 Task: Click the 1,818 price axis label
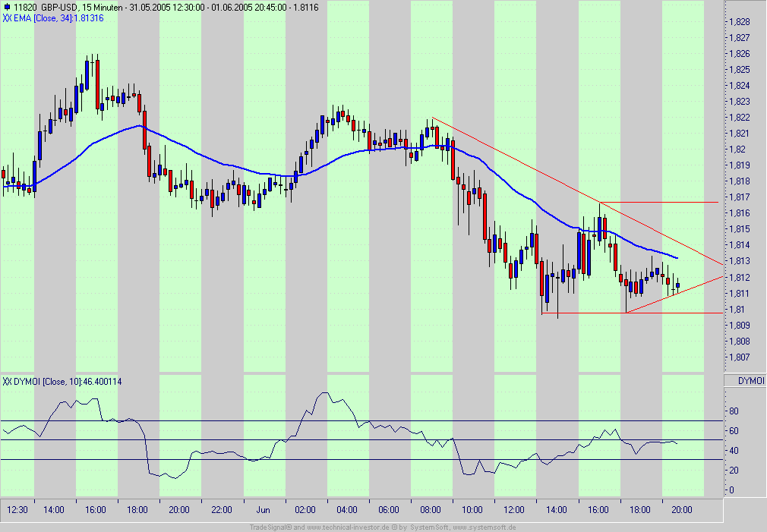[x=740, y=181]
